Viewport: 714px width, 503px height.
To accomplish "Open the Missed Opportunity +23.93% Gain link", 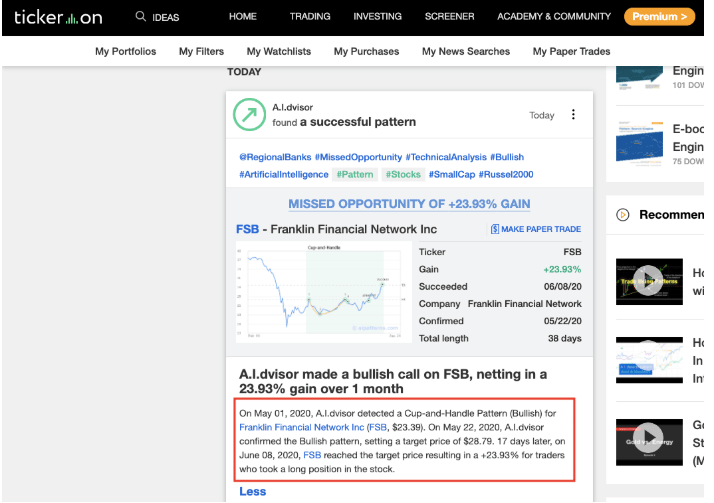I will pyautogui.click(x=409, y=203).
